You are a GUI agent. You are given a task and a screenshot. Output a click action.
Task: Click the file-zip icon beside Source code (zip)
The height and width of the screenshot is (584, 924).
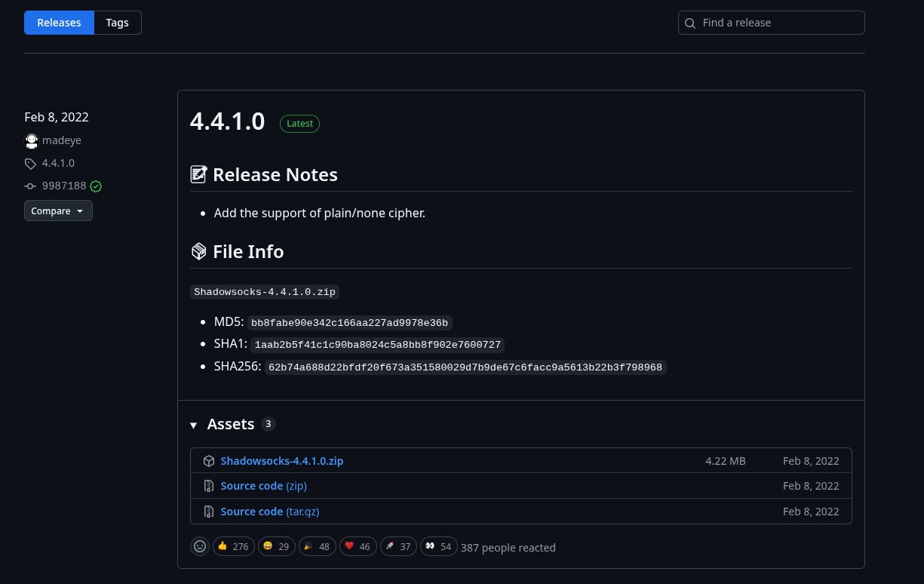pyautogui.click(x=209, y=486)
